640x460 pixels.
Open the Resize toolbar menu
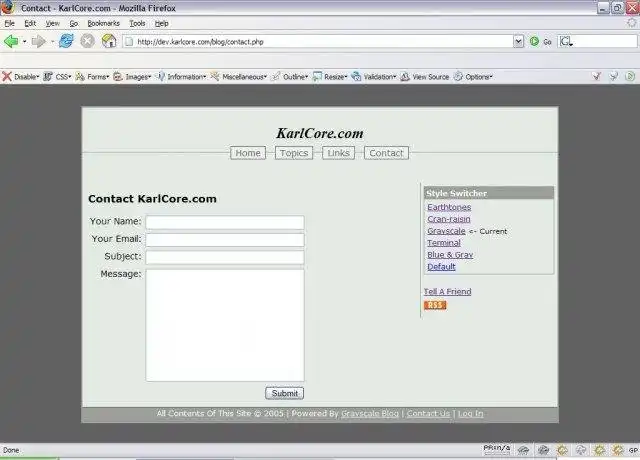(330, 76)
